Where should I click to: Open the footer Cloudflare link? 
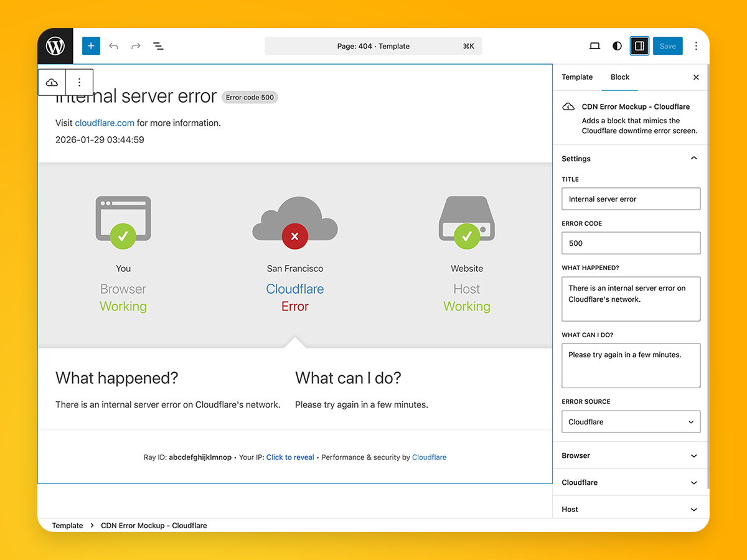[429, 457]
